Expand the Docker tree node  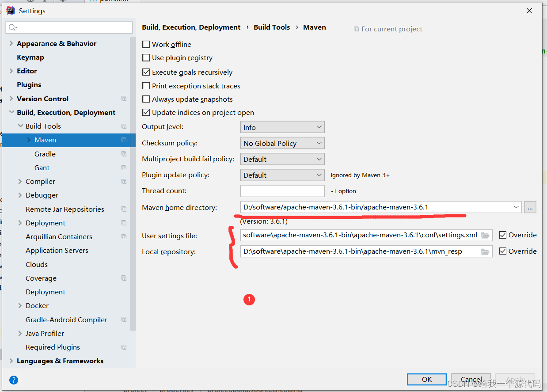coord(20,305)
